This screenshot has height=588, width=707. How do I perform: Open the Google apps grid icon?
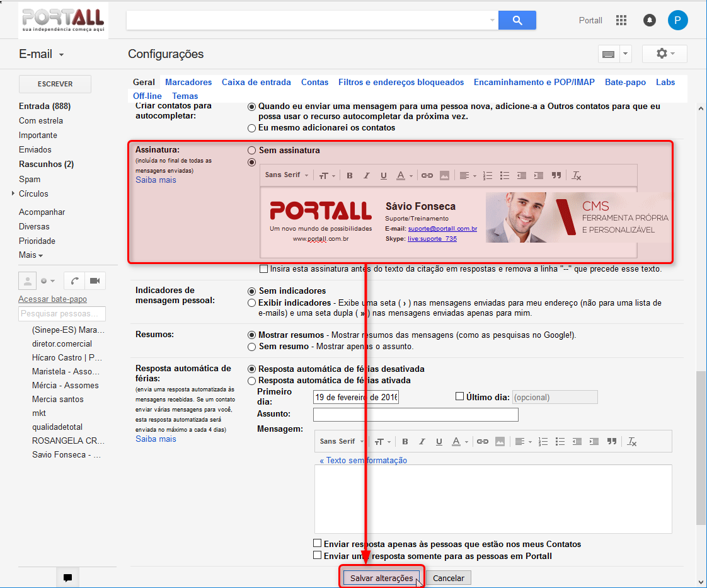pyautogui.click(x=621, y=20)
